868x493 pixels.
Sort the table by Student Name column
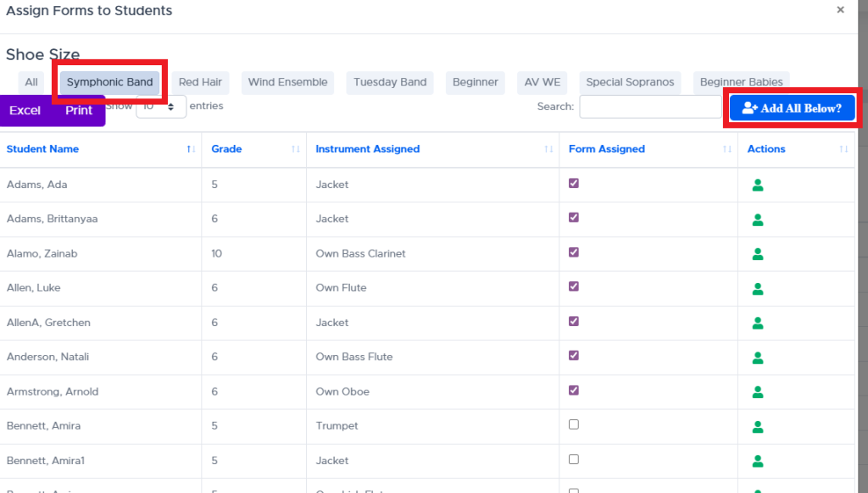click(42, 149)
